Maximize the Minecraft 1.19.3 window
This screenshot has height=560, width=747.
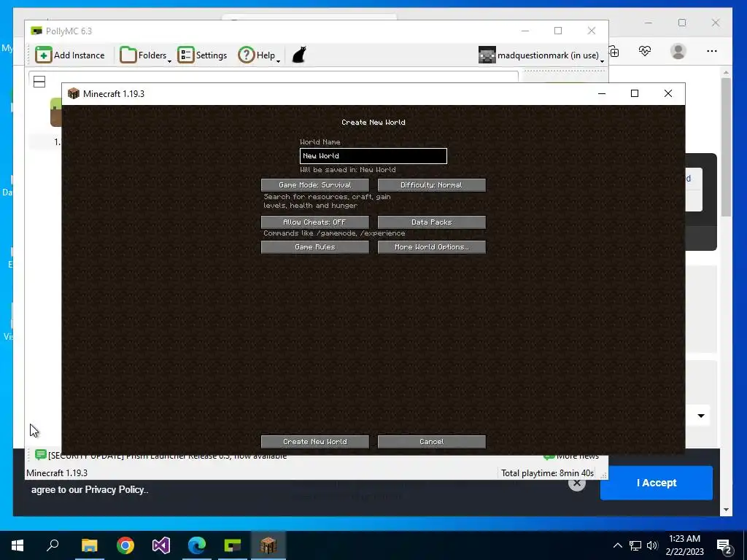[x=635, y=93]
